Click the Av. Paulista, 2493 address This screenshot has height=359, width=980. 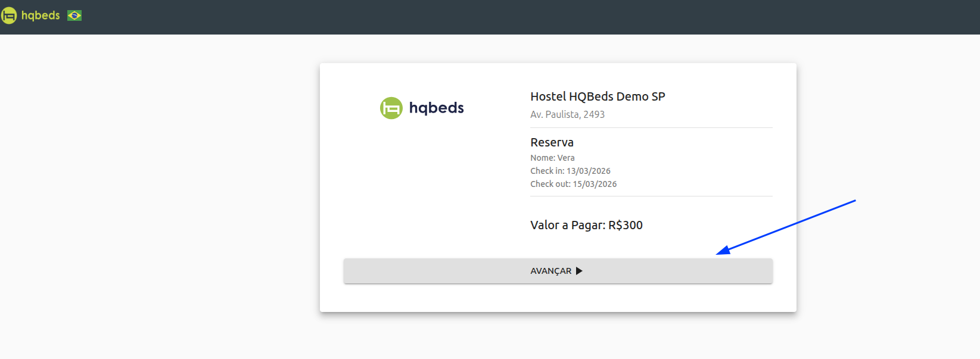567,114
